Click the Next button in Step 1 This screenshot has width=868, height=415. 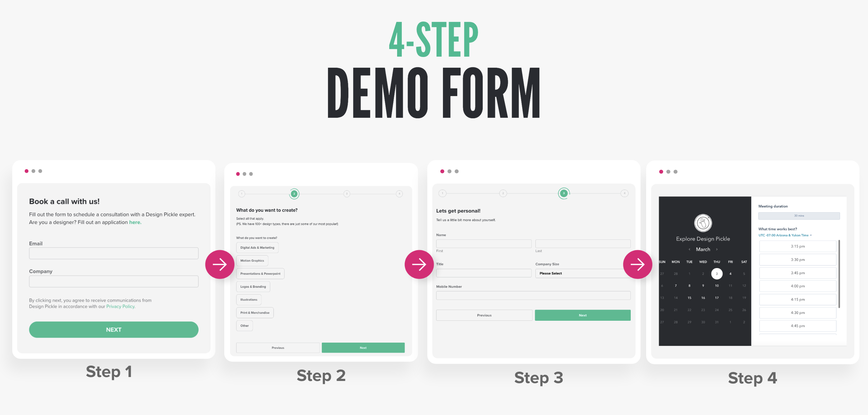pos(114,329)
